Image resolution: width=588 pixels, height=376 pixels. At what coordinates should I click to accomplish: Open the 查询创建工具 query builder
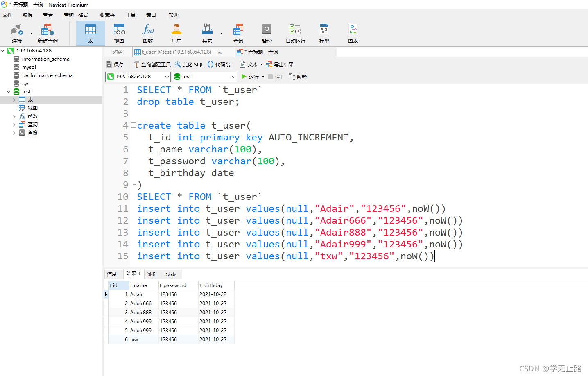point(152,64)
